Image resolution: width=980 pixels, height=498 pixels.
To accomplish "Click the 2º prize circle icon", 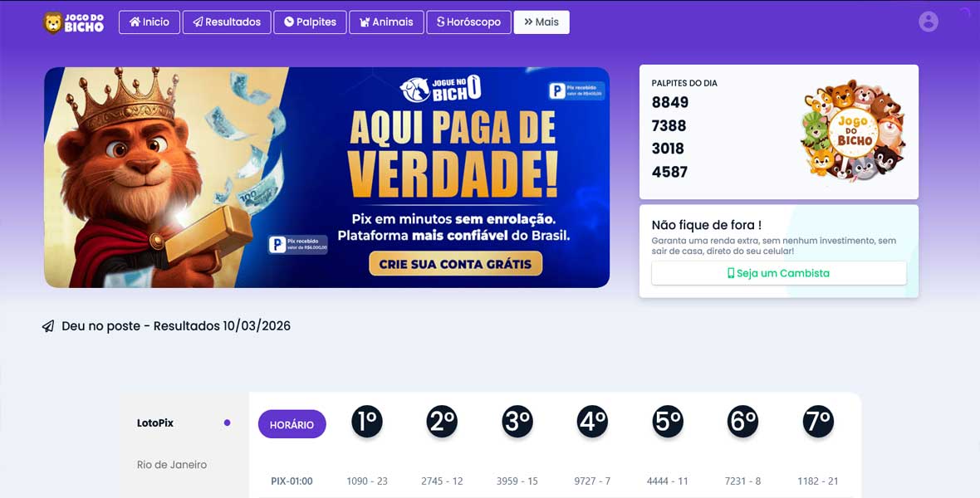I will pos(442,422).
